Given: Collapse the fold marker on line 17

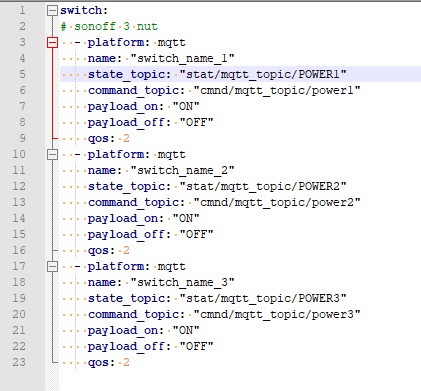Looking at the screenshot, I should 52,267.
